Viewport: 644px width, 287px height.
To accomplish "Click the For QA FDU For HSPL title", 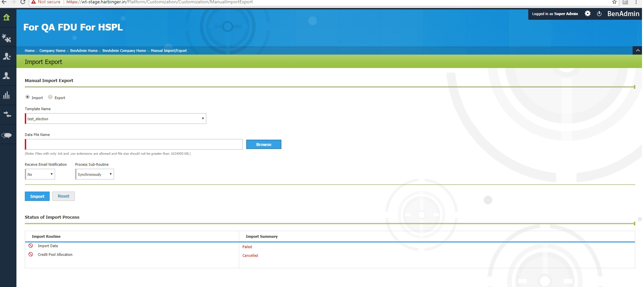I will (73, 27).
